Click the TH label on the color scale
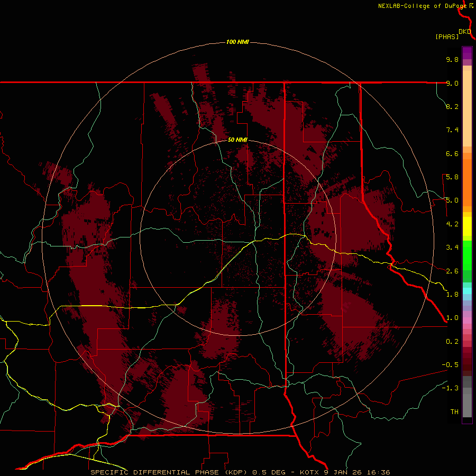The image size is (476, 476). point(454,412)
